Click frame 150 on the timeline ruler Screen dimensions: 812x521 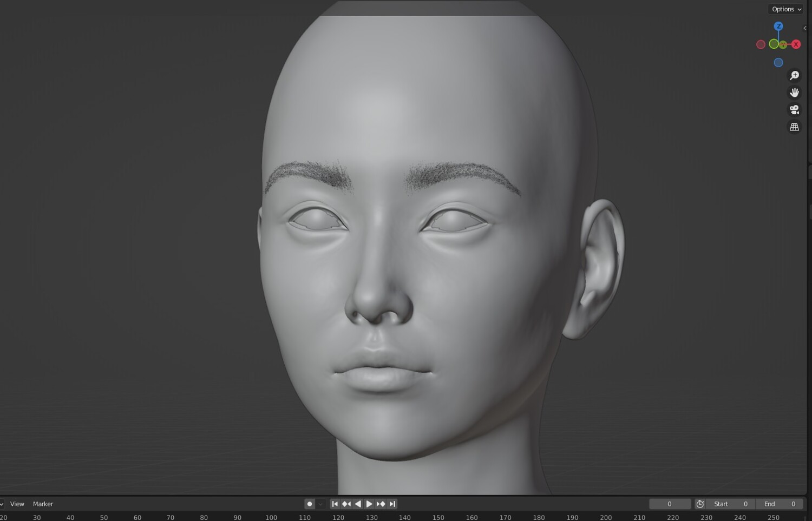pyautogui.click(x=438, y=518)
